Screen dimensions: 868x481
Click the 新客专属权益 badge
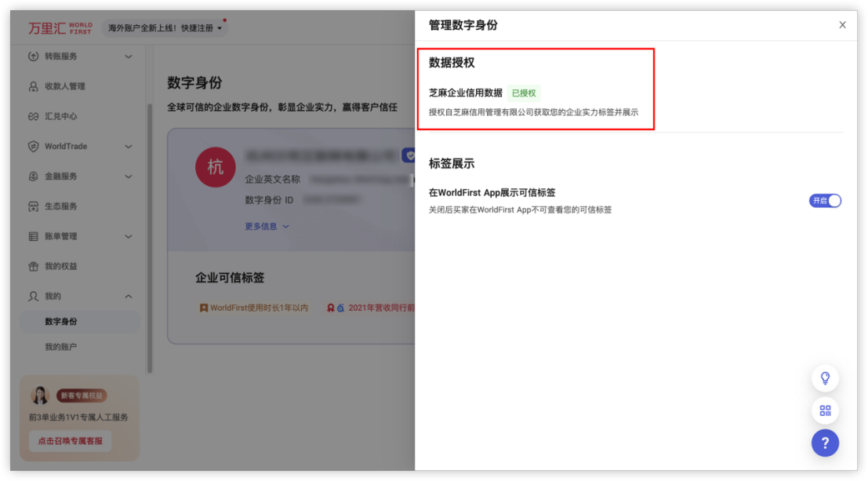(82, 395)
